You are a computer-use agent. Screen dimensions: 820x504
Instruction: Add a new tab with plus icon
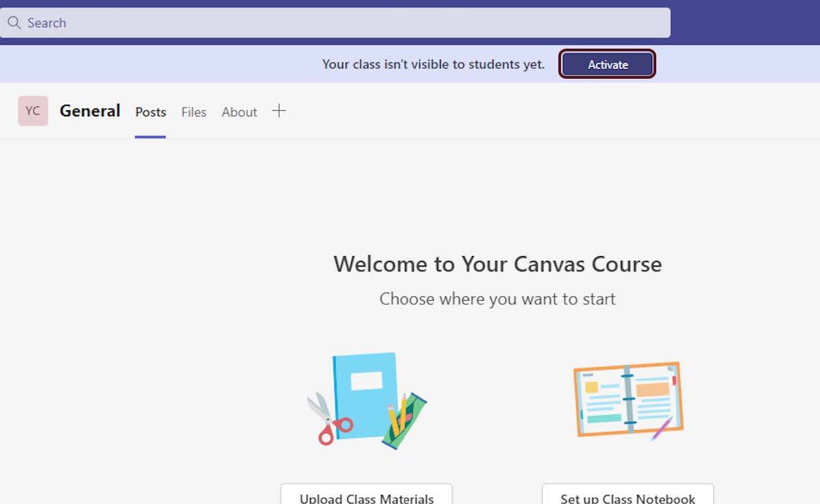(279, 111)
